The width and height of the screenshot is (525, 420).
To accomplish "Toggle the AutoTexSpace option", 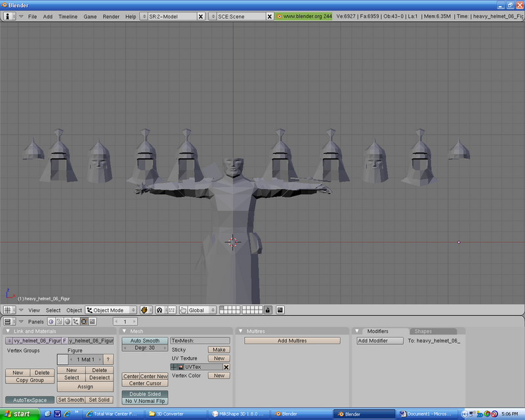I will click(x=30, y=400).
